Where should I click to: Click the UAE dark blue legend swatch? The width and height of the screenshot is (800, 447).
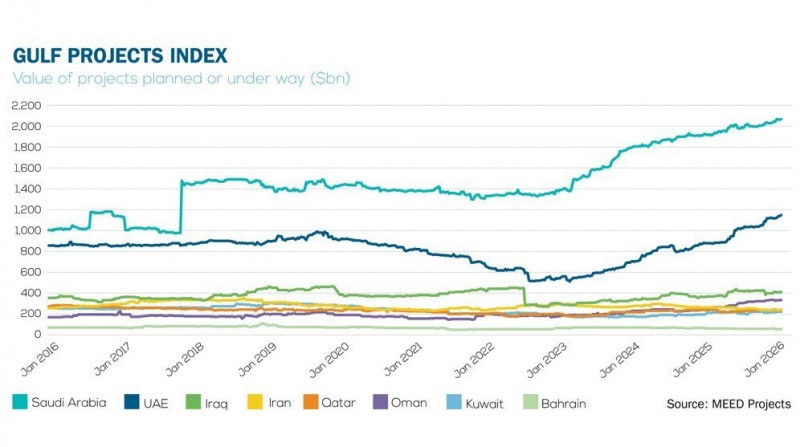coord(130,403)
